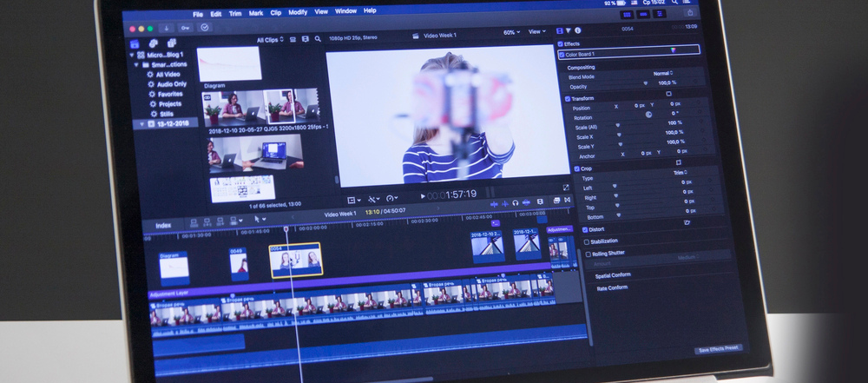Adjust the Opacity slider
Image resolution: width=868 pixels, height=383 pixels.
pos(645,83)
